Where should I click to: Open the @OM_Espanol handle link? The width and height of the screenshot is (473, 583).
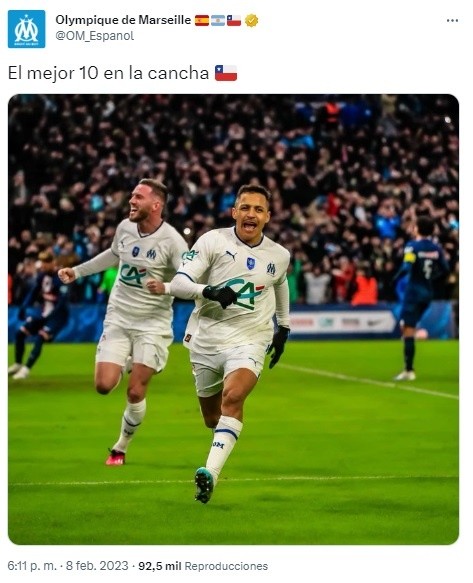point(94,36)
